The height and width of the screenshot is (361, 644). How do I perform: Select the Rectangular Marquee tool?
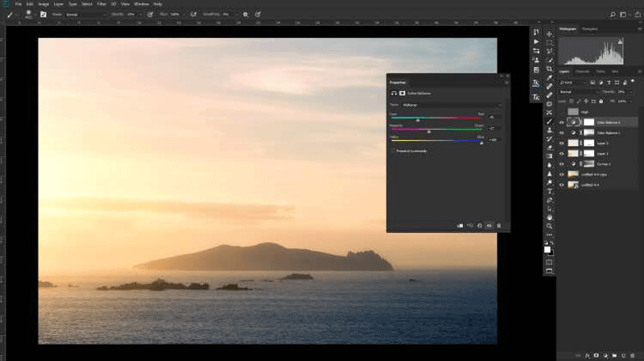549,43
